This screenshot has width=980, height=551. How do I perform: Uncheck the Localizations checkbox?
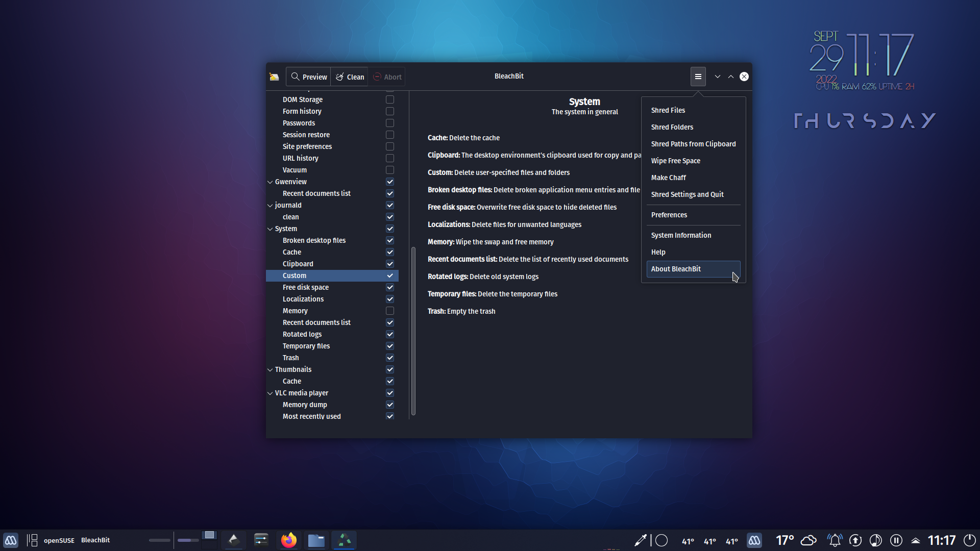[x=390, y=299]
